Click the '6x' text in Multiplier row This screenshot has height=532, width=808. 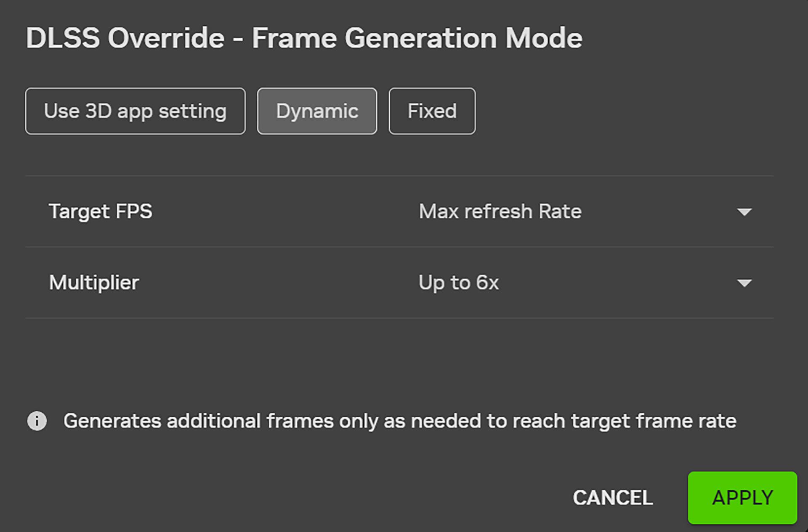(x=487, y=283)
